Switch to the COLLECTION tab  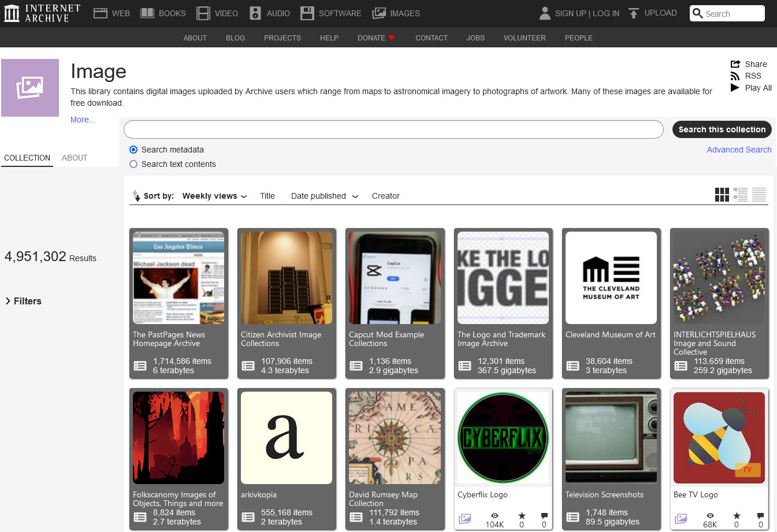coord(27,158)
